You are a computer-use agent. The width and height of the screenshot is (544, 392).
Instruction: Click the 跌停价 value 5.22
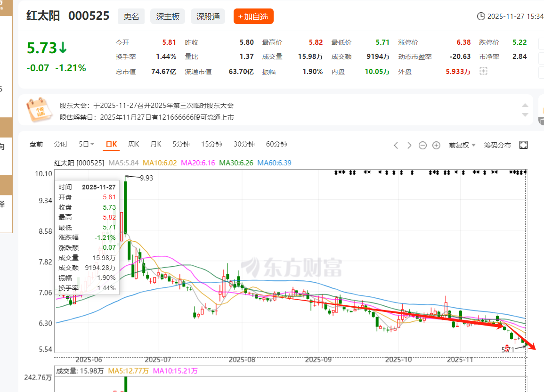pos(520,42)
